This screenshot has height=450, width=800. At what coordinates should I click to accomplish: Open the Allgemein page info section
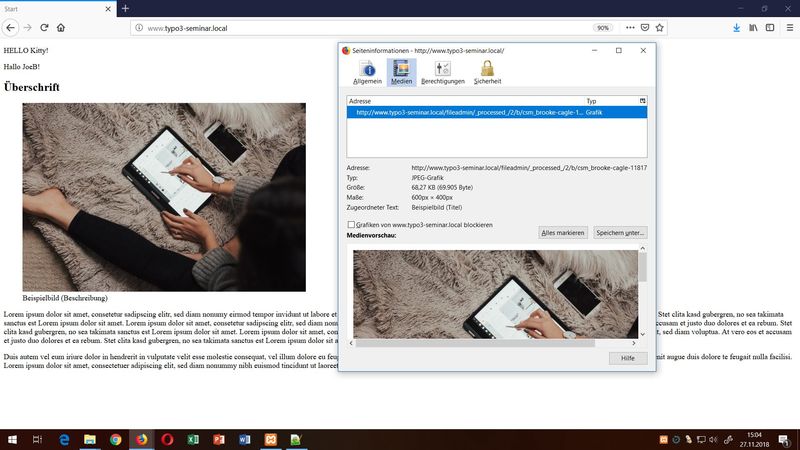(x=367, y=72)
